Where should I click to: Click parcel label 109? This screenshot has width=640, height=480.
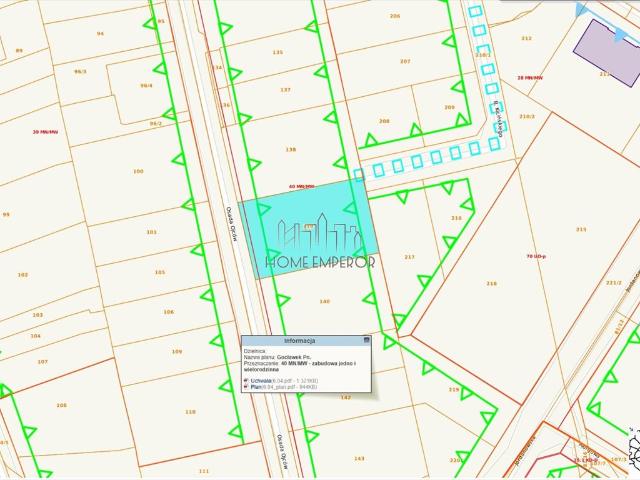(x=177, y=352)
